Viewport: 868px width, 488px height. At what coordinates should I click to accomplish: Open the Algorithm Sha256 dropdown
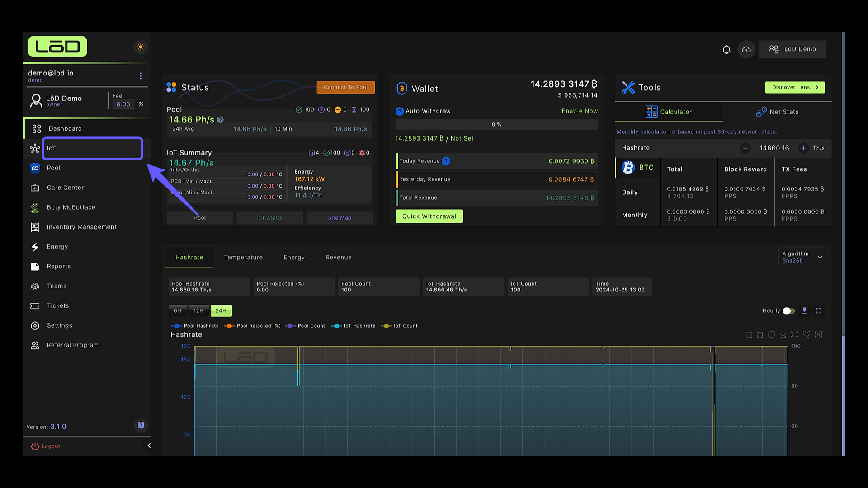pos(803,257)
